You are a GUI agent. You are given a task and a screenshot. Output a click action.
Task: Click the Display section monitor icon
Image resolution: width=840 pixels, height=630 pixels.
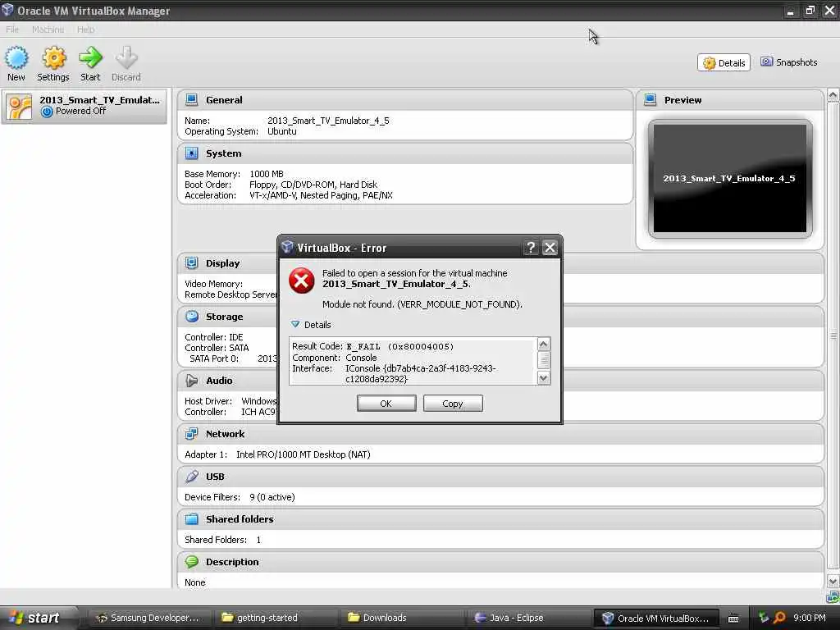[191, 263]
